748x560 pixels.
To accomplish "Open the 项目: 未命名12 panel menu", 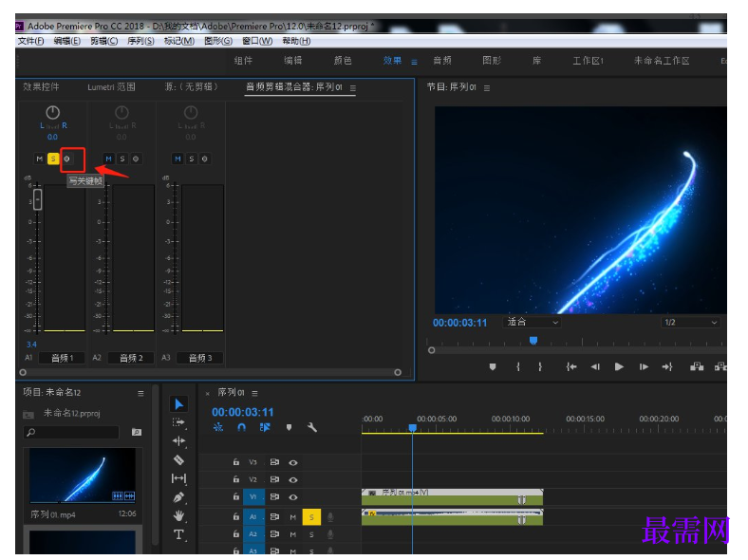I will point(140,393).
